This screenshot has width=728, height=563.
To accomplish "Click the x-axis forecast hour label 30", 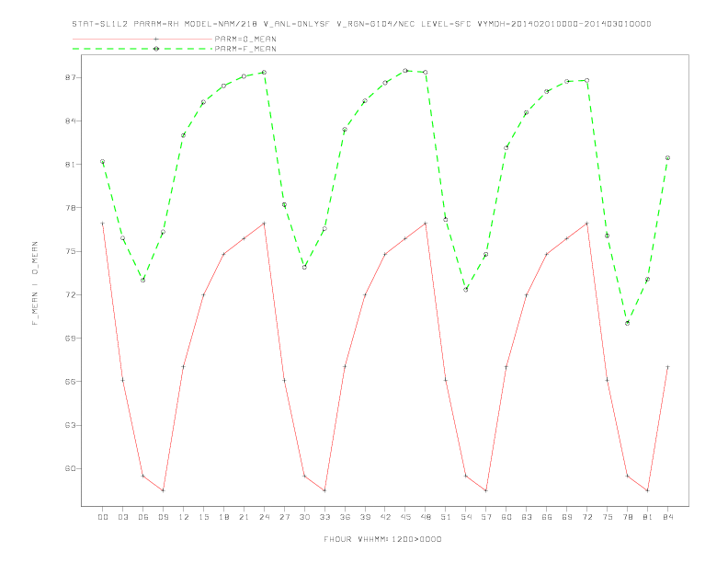I will (304, 517).
